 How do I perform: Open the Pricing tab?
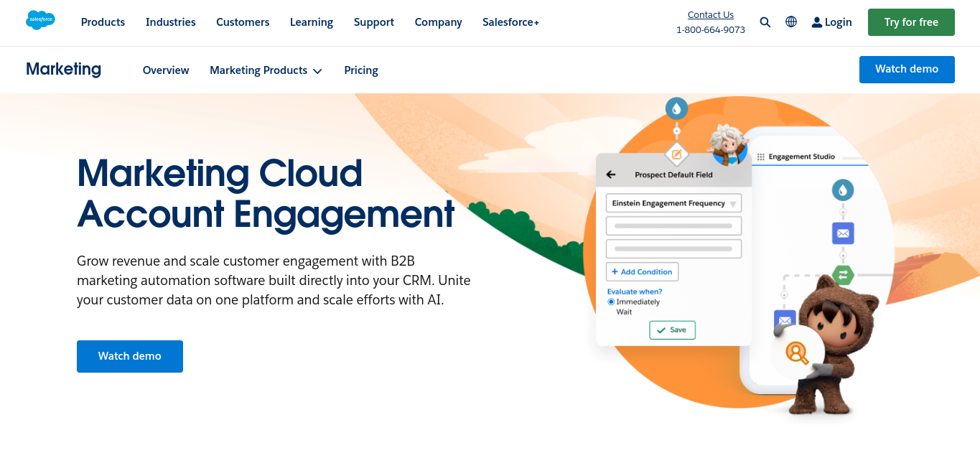point(361,70)
